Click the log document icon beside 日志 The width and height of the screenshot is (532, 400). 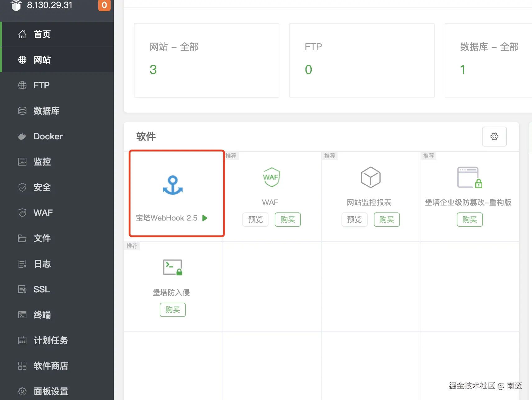[22, 264]
